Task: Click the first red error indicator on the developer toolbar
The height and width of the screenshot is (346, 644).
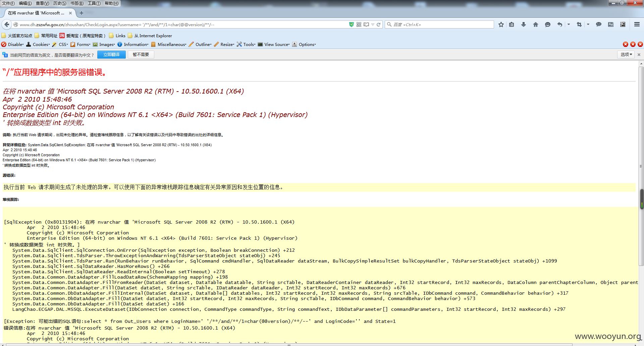Action: (626, 44)
